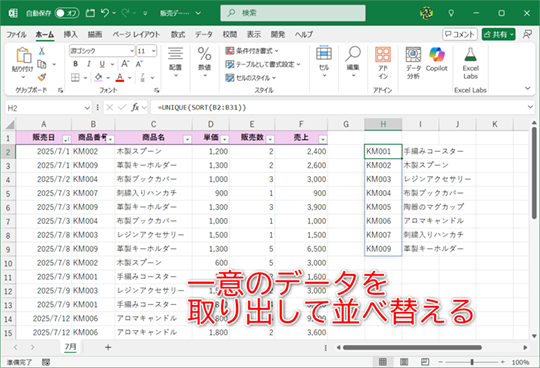Viewport: 540px width, 368px height.
Task: Toggle the 自動保存 switch
Action: tap(67, 13)
